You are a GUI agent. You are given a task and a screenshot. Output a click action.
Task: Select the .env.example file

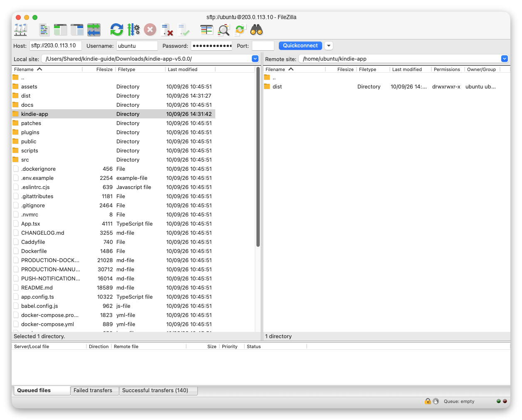pyautogui.click(x=113, y=178)
